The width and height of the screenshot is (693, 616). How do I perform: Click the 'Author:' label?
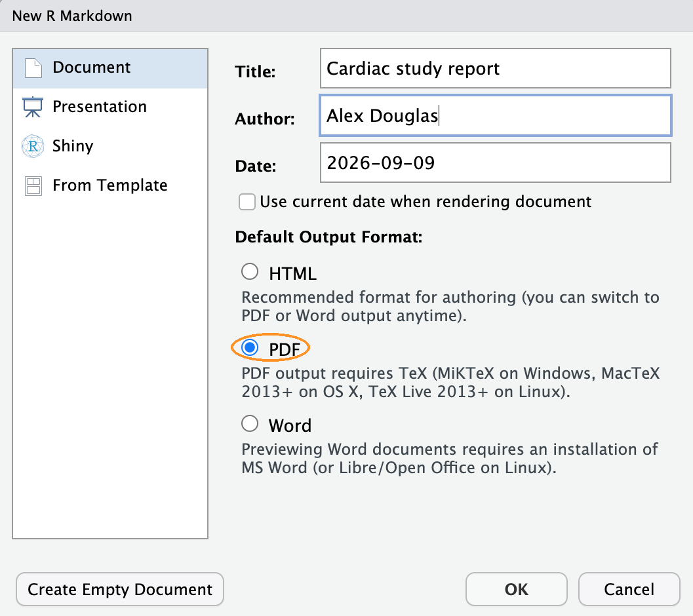[265, 119]
